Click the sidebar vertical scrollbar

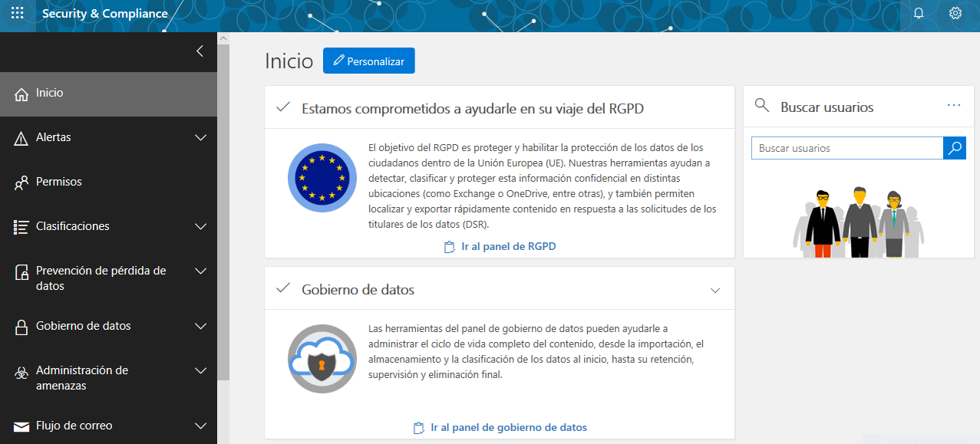click(223, 207)
